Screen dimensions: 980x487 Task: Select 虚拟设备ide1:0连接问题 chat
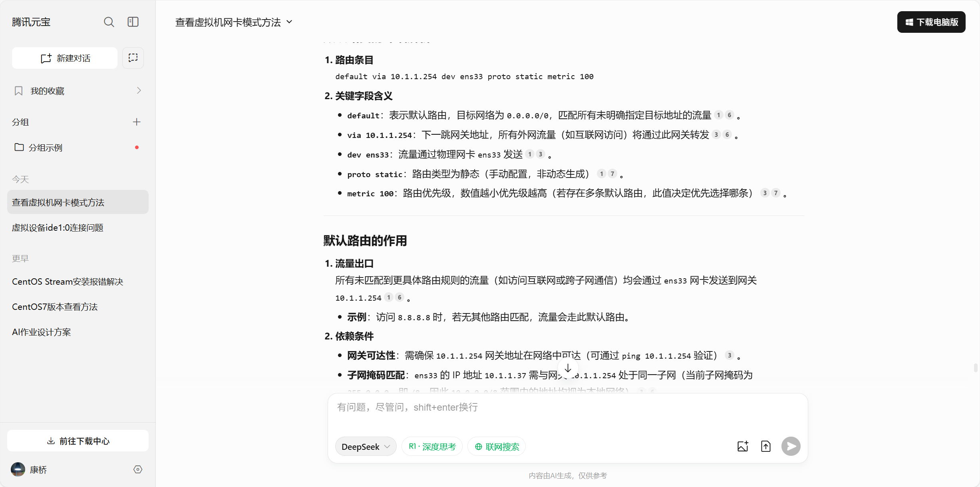coord(58,228)
